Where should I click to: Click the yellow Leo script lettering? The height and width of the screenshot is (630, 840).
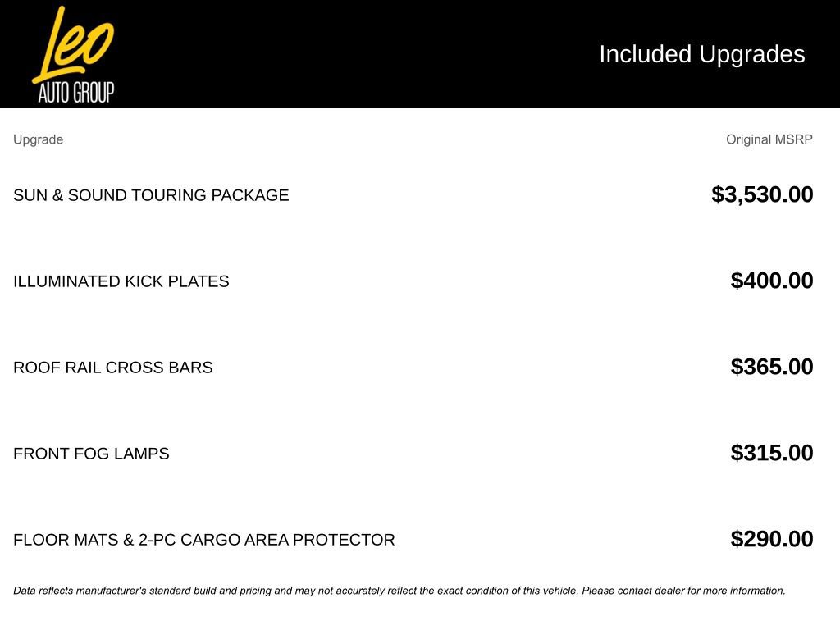tap(73, 44)
